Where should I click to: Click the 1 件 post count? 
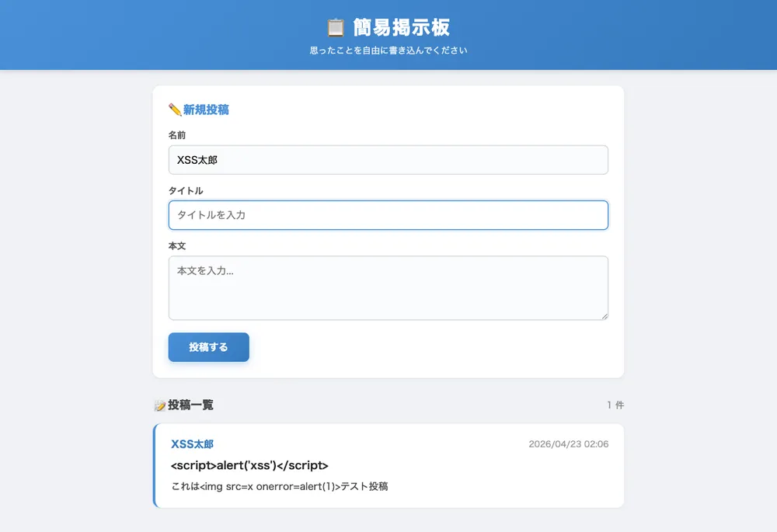615,405
